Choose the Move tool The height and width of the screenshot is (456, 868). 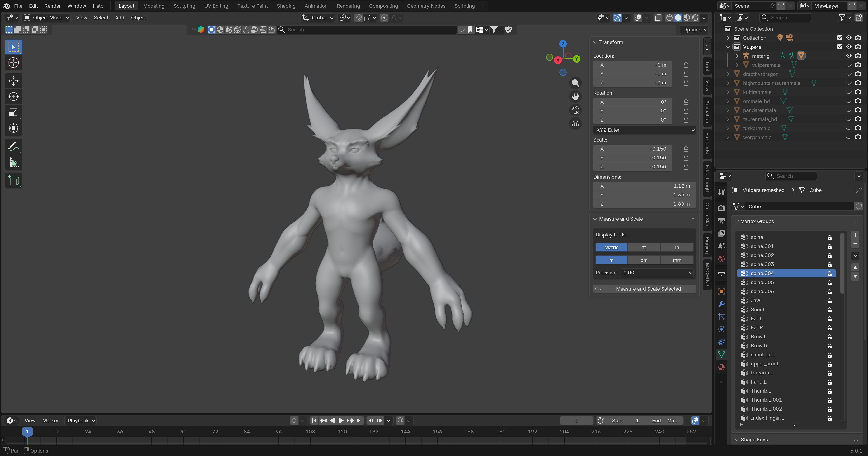(14, 81)
